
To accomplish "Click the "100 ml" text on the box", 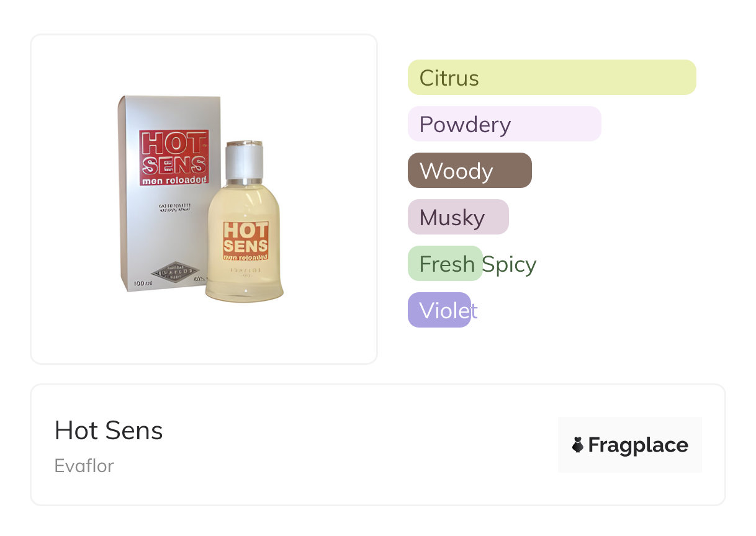I will click(x=143, y=285).
